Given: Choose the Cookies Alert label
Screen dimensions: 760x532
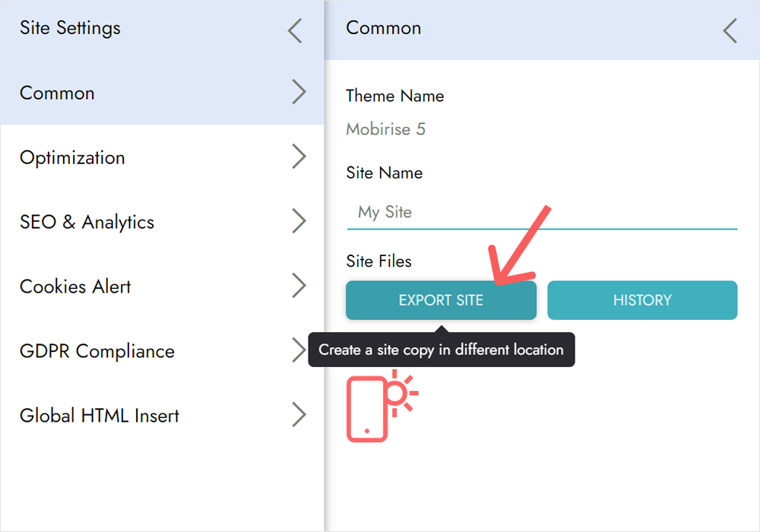Looking at the screenshot, I should 75,287.
